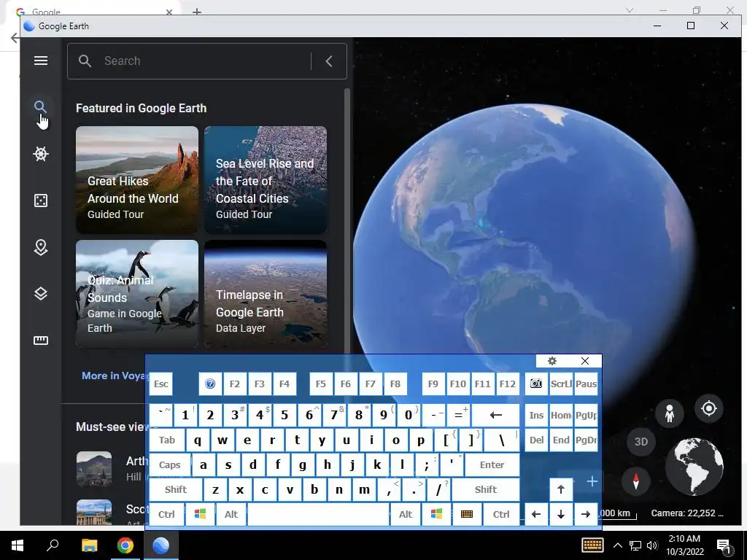The width and height of the screenshot is (747, 560).
Task: Open taskbar search magnifier
Action: [53, 545]
